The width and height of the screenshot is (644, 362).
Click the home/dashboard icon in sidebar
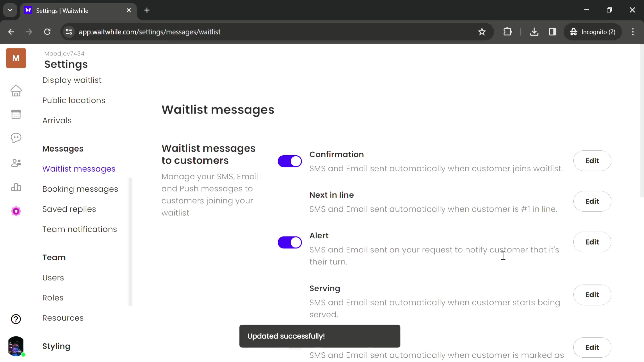click(16, 91)
